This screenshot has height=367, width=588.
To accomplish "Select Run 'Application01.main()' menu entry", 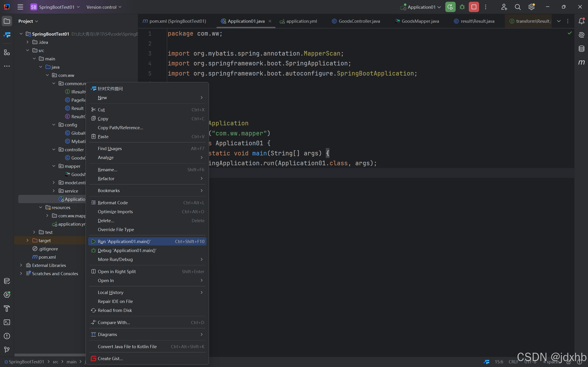I will tap(124, 241).
